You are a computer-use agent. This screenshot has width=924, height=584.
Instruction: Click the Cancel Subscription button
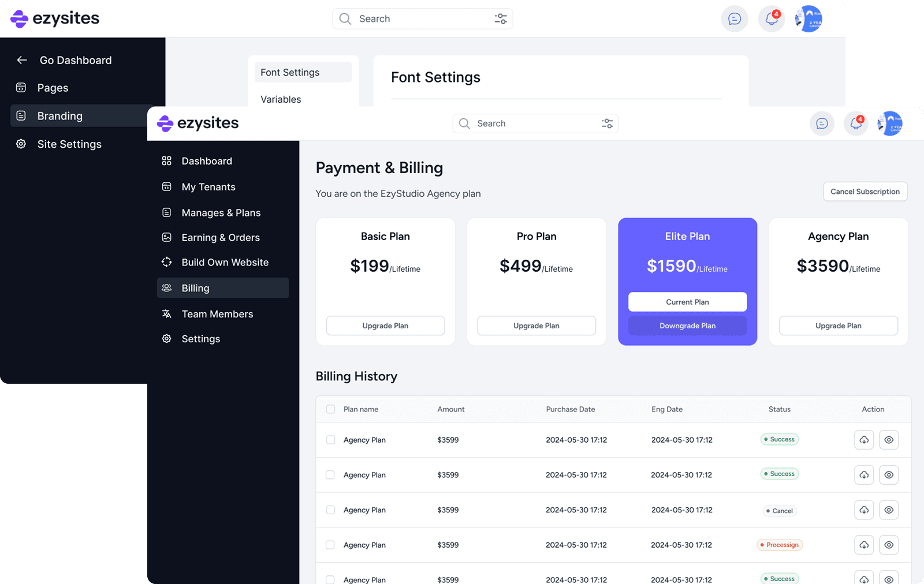click(x=865, y=191)
